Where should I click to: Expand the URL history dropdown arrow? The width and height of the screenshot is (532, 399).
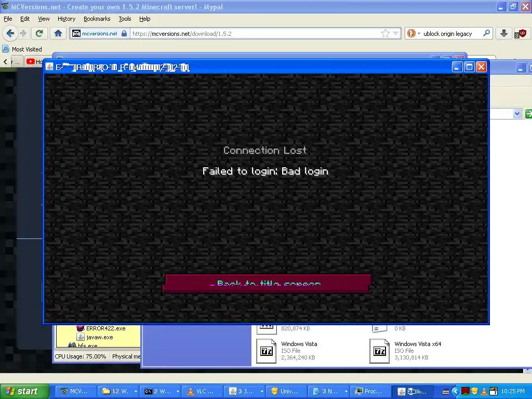[395, 33]
